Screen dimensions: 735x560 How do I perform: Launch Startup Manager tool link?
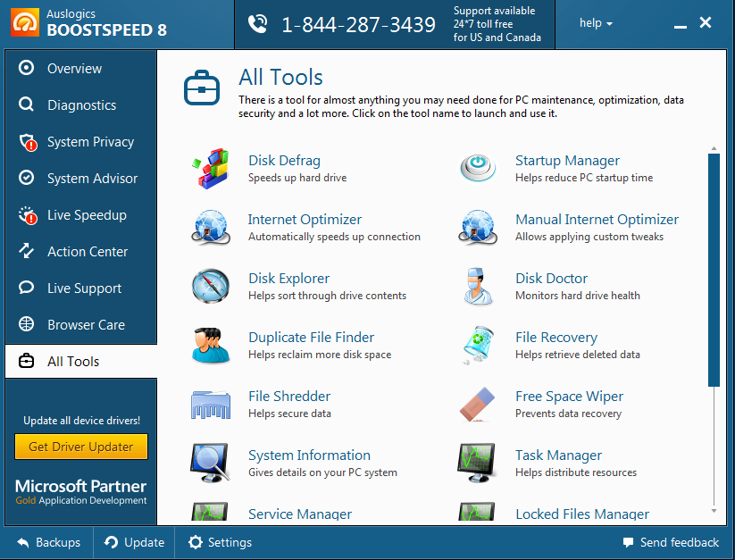tap(567, 161)
